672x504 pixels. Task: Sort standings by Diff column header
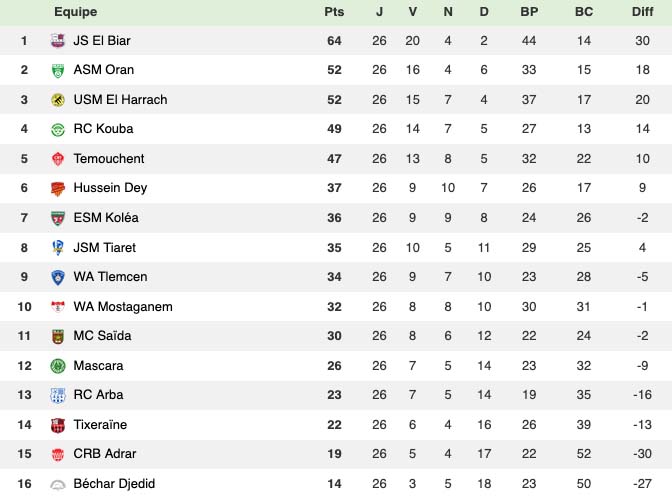coord(642,12)
